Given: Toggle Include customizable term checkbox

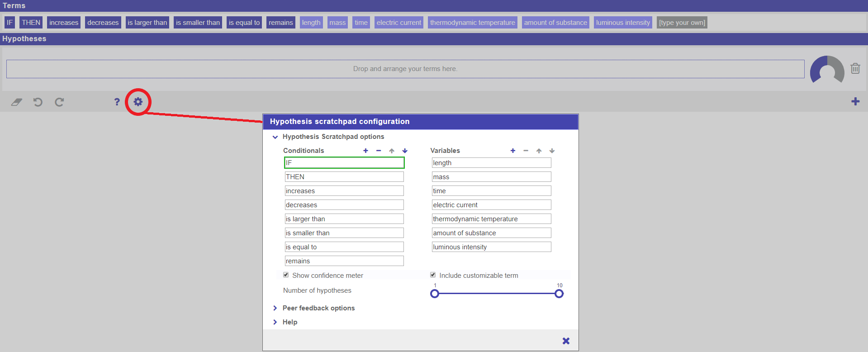Looking at the screenshot, I should coord(433,275).
